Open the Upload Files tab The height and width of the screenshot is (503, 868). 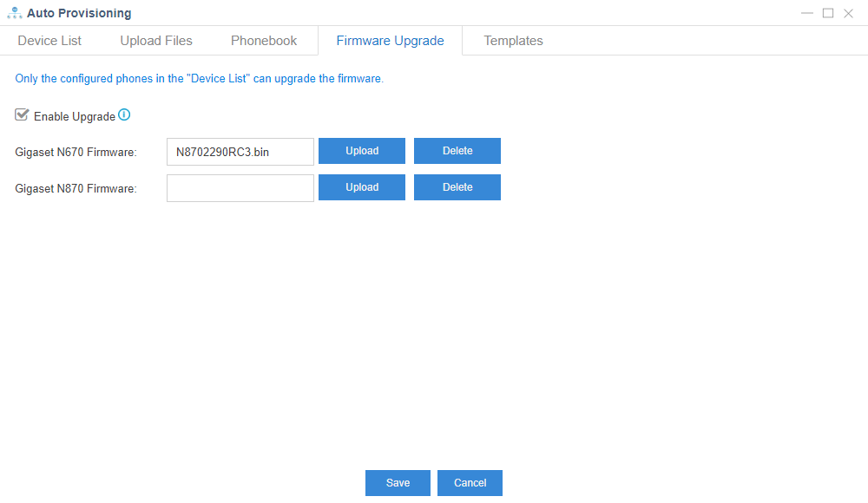(156, 41)
